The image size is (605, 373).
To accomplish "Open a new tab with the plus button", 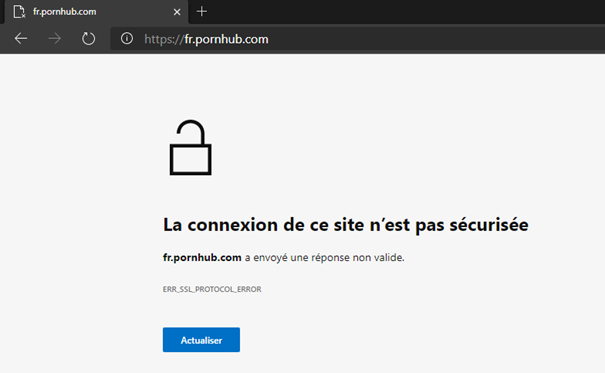I will (201, 12).
